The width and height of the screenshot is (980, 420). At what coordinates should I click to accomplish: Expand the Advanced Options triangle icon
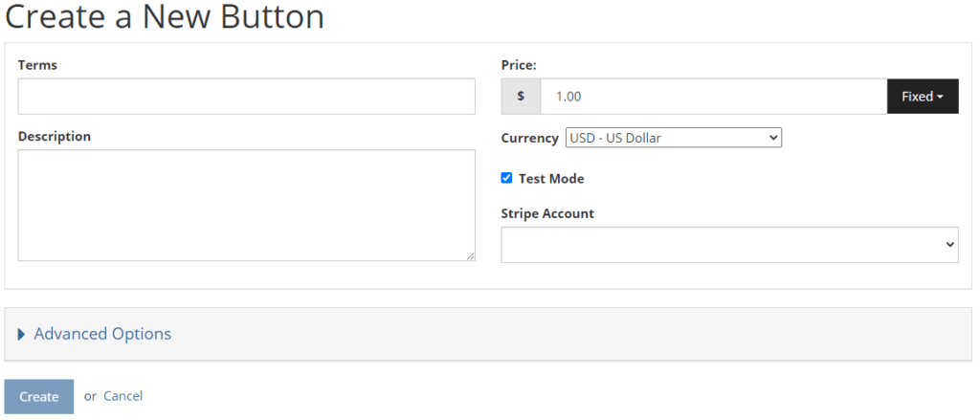(x=22, y=335)
